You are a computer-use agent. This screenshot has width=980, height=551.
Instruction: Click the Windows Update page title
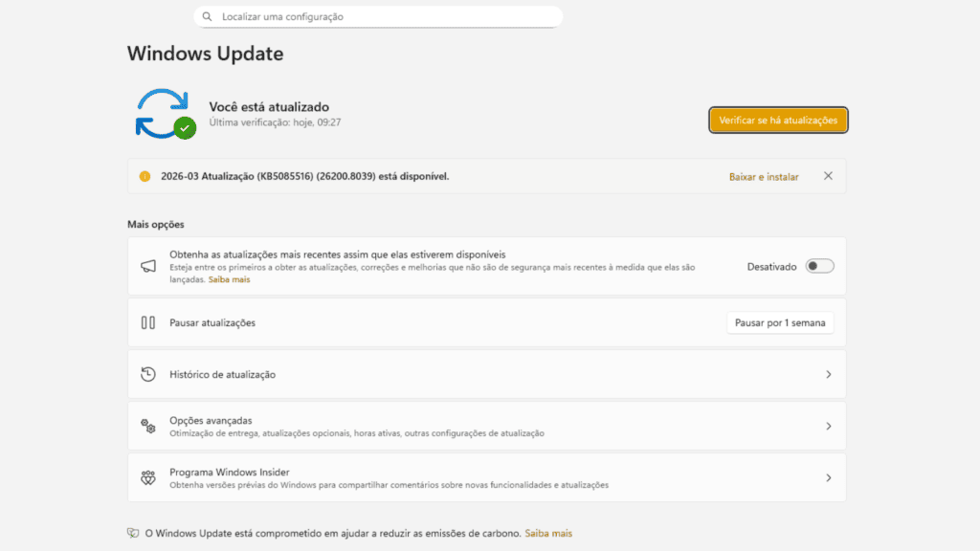[x=206, y=54]
